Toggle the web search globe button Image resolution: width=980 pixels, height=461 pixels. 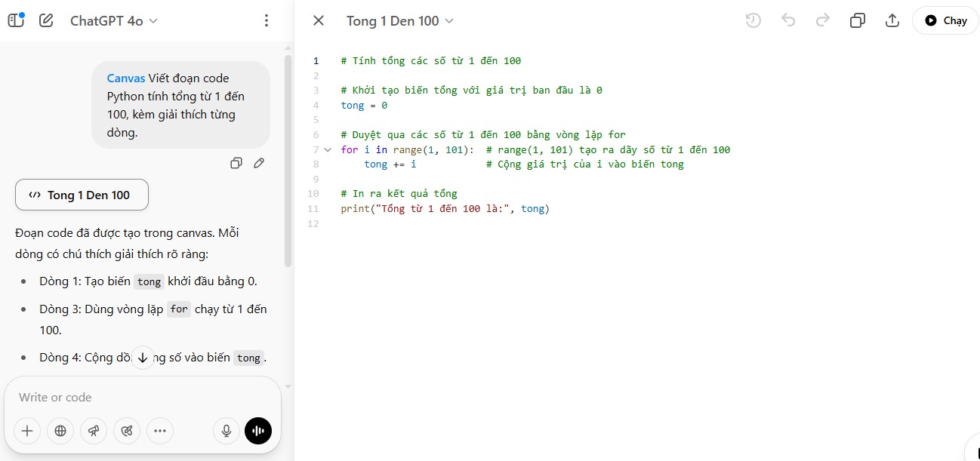pos(60,431)
